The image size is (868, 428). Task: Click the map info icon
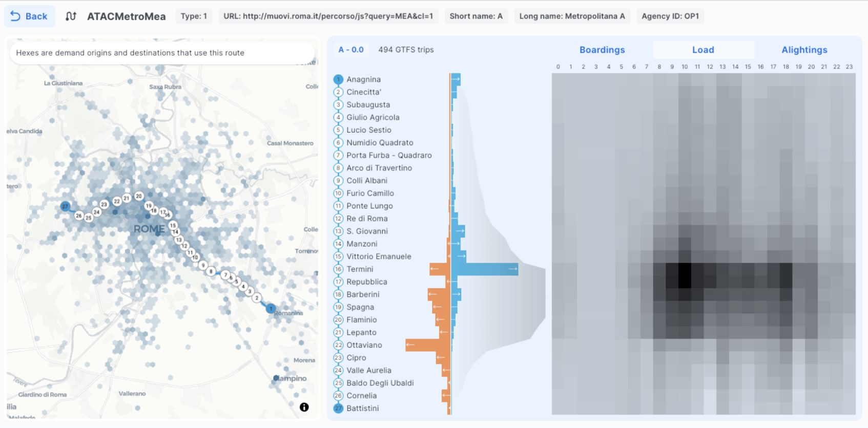pyautogui.click(x=304, y=407)
